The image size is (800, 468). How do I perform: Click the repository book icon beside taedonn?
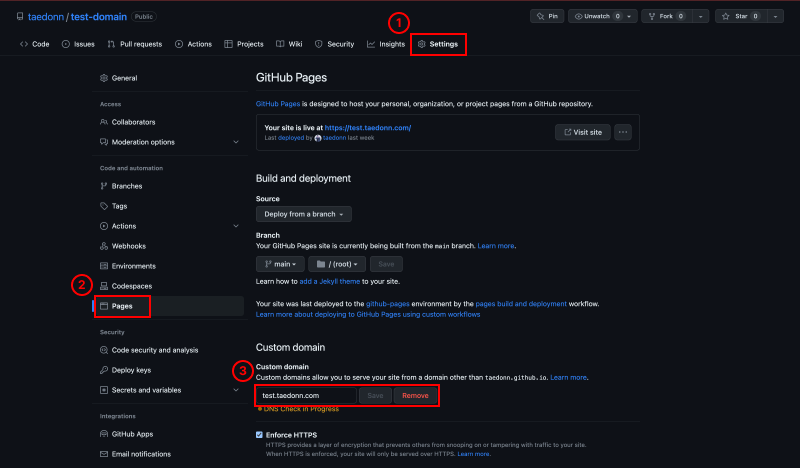tap(20, 16)
